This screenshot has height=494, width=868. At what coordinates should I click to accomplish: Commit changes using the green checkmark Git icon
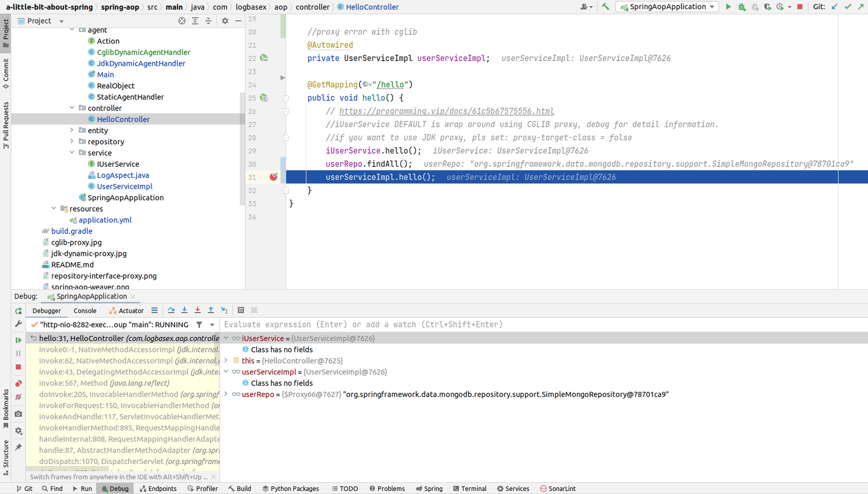click(x=848, y=7)
